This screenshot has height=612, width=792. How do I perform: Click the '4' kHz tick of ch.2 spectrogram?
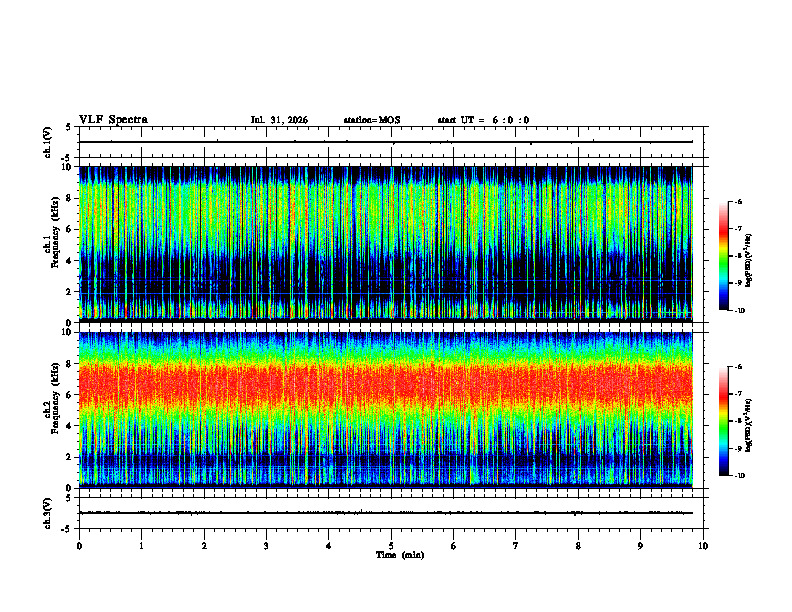[70, 426]
